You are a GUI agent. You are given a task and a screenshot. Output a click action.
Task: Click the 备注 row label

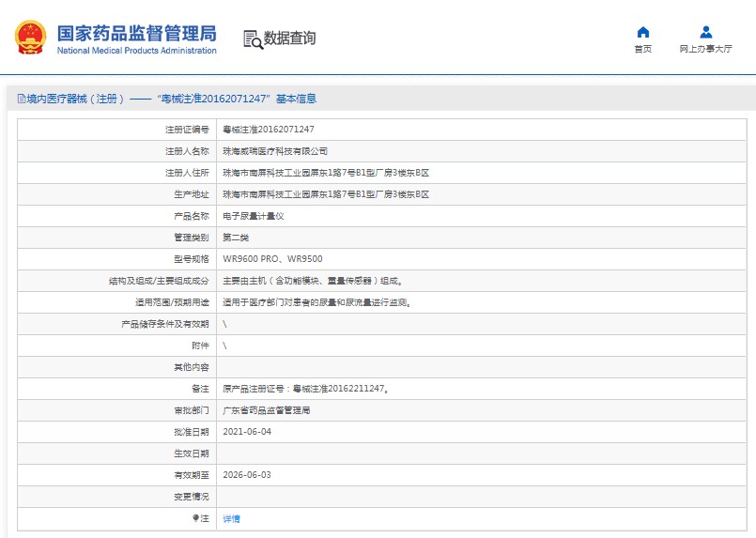[200, 389]
